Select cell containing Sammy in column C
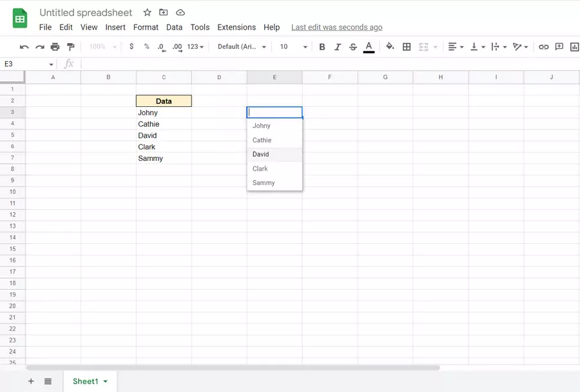Screen dimensions: 580x392 point(164,158)
